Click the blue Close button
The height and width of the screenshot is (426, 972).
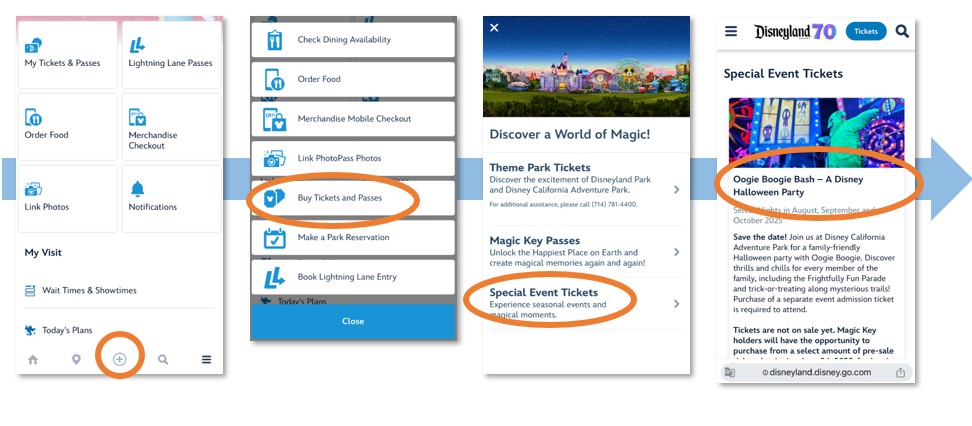353,321
